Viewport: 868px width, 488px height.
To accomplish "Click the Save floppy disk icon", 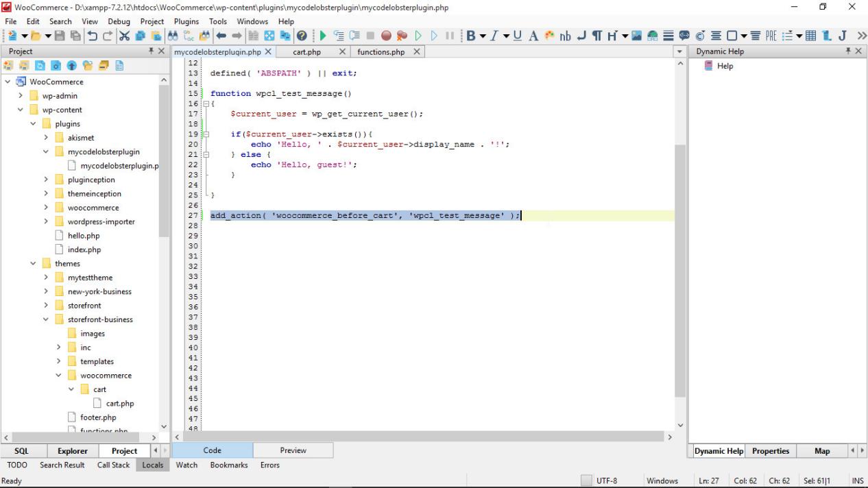I will tap(60, 36).
